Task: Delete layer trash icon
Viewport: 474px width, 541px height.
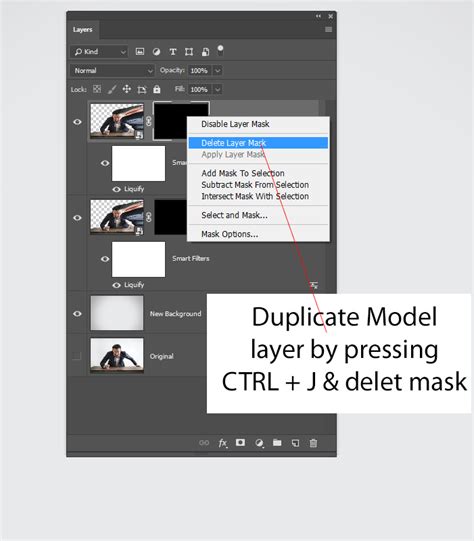Action: [x=313, y=443]
